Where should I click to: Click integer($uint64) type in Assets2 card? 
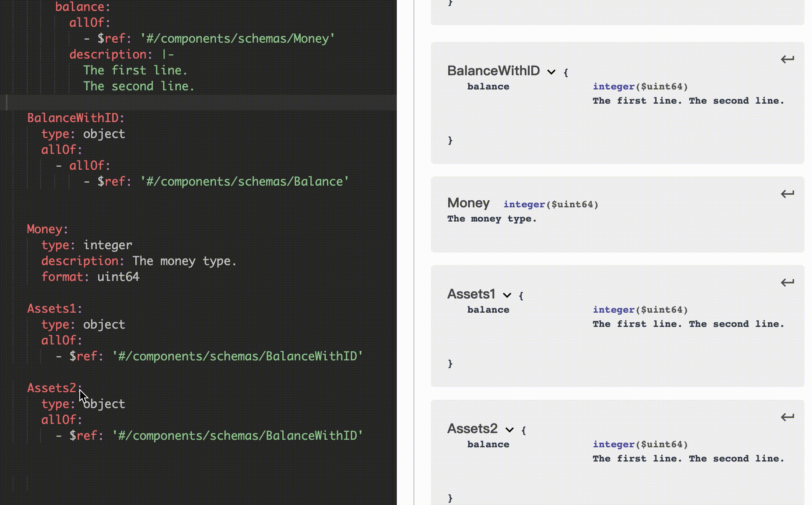(x=640, y=444)
